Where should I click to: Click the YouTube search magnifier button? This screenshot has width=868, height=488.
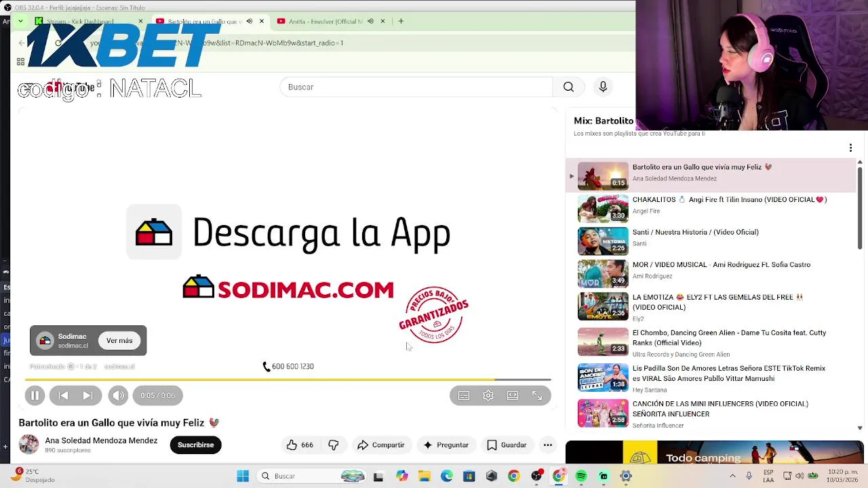[568, 87]
